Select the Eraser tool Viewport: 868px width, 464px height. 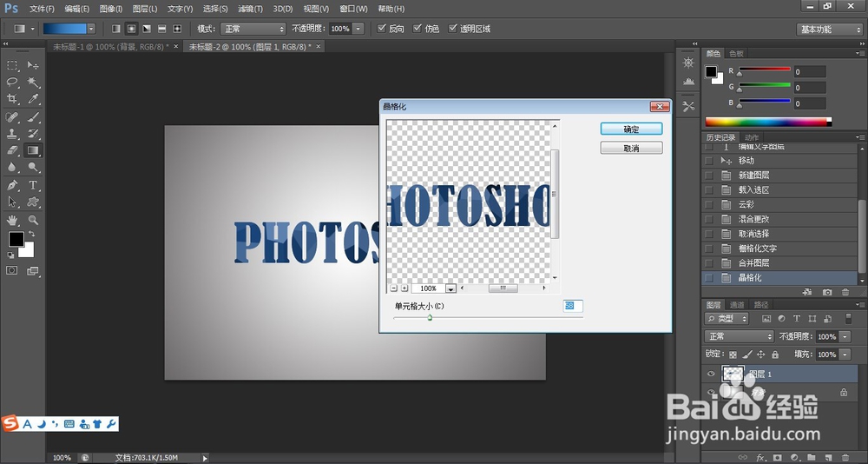(12, 150)
